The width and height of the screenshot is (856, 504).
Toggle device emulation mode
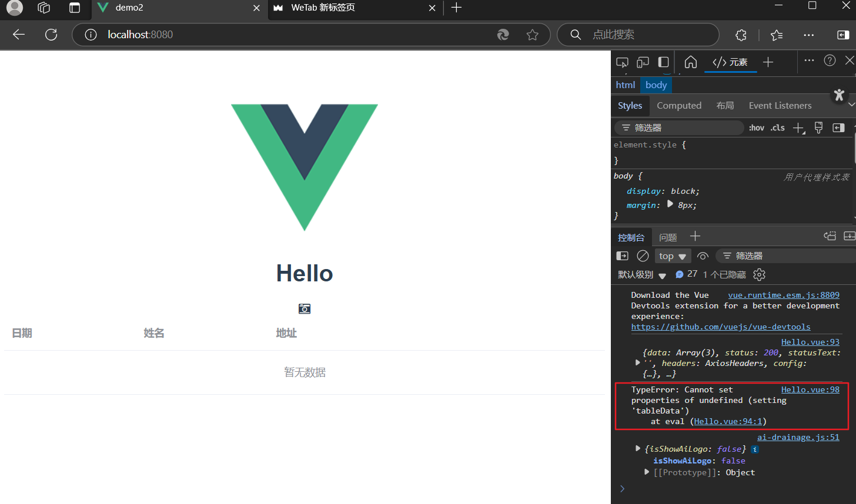(643, 62)
